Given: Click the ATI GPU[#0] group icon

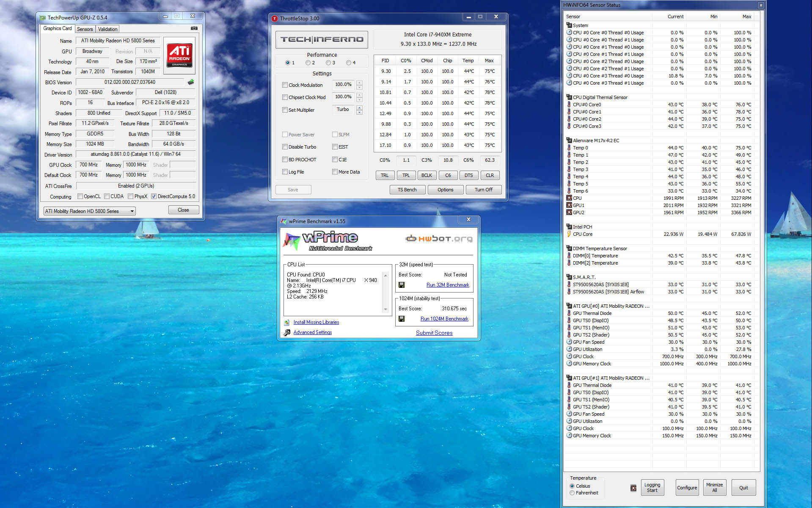Looking at the screenshot, I should [x=569, y=306].
